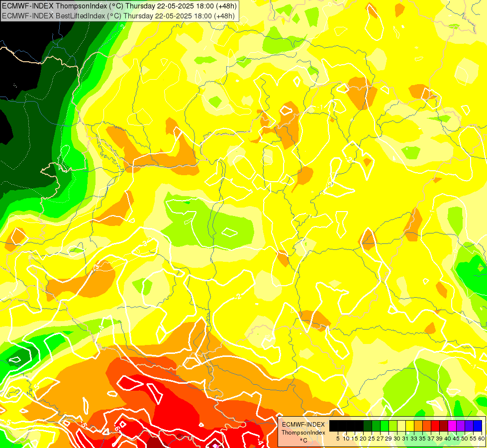Click the legend value label 39
Image resolution: width=487 pixels, height=448 pixels.
point(439,439)
